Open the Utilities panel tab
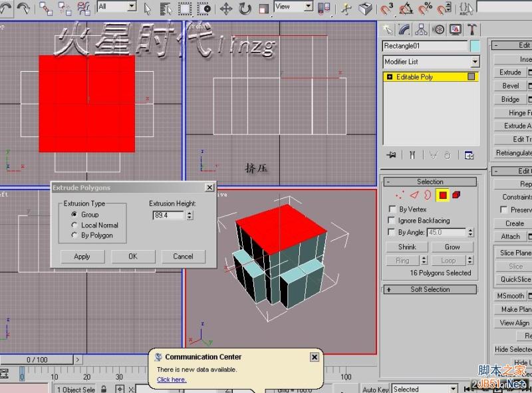Screen dimensions: 532x393 pos(472,29)
